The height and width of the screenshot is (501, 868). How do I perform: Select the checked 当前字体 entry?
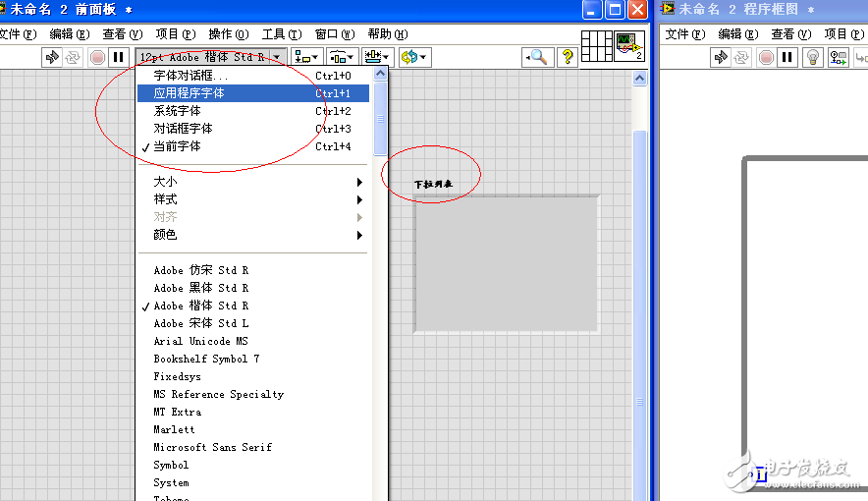click(253, 146)
